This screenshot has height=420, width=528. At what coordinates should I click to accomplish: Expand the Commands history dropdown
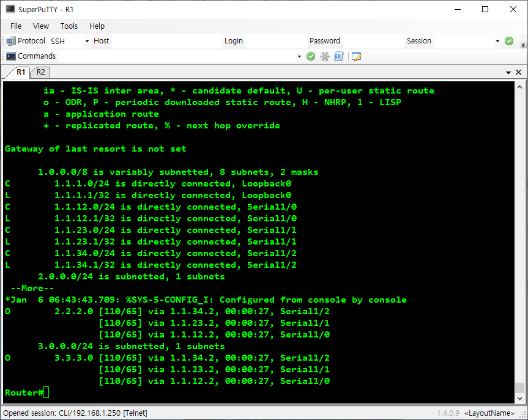click(299, 56)
